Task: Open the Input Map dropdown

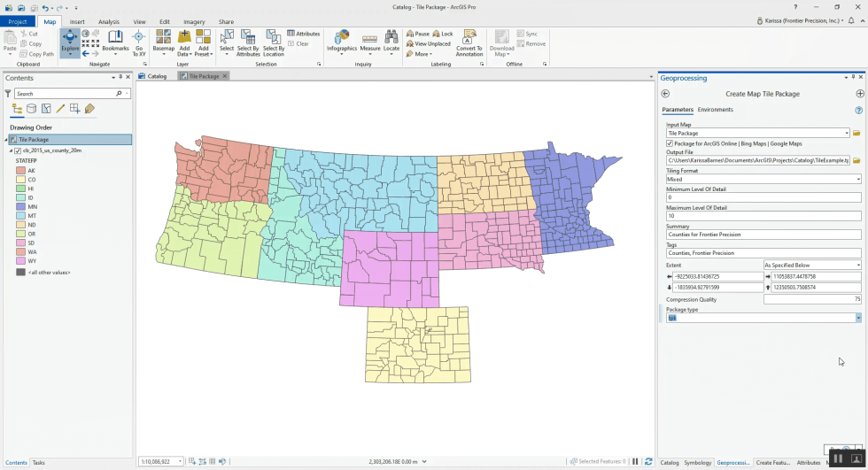Action: pyautogui.click(x=847, y=134)
